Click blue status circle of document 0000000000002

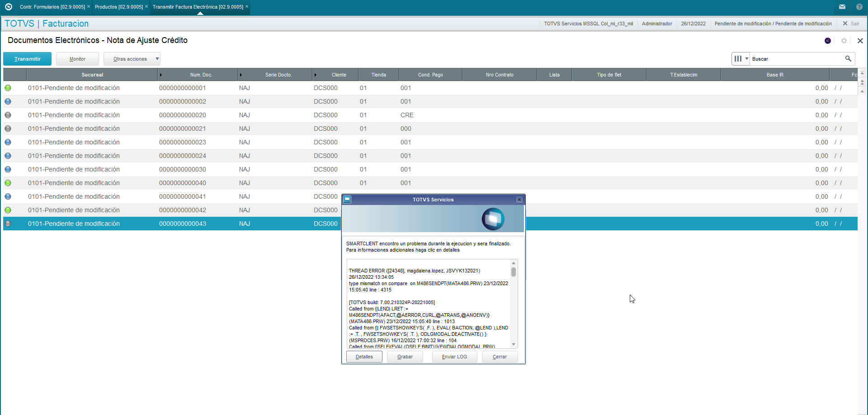click(x=8, y=101)
